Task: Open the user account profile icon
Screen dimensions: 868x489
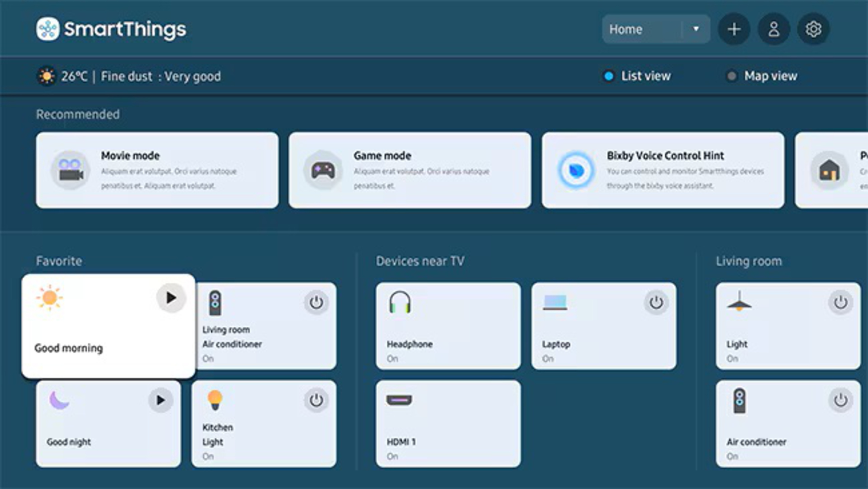Action: tap(774, 29)
